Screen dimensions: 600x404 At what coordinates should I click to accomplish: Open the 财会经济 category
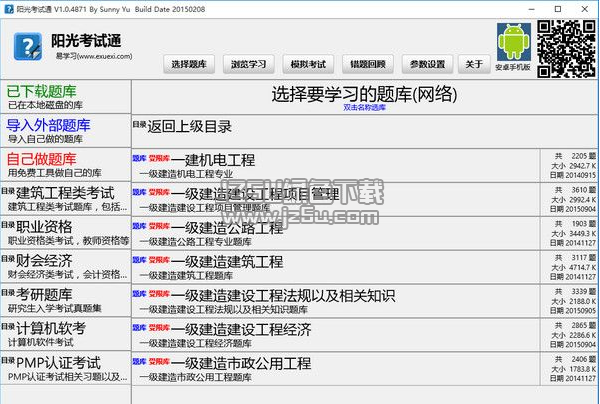[x=66, y=266]
